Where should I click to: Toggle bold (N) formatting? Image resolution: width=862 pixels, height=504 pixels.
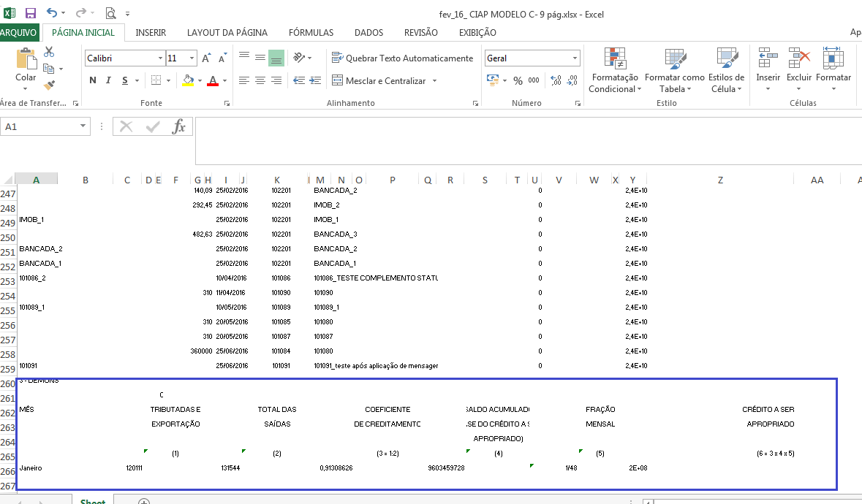click(93, 80)
